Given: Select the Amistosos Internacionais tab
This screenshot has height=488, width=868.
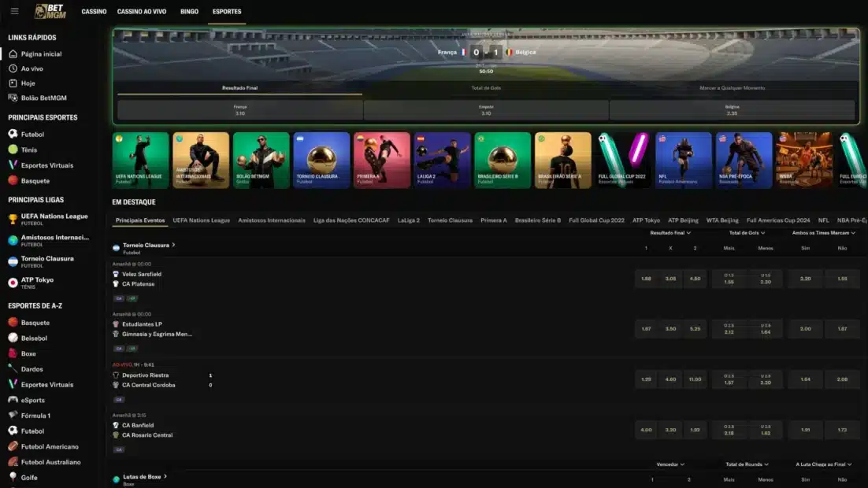Looking at the screenshot, I should (271, 220).
